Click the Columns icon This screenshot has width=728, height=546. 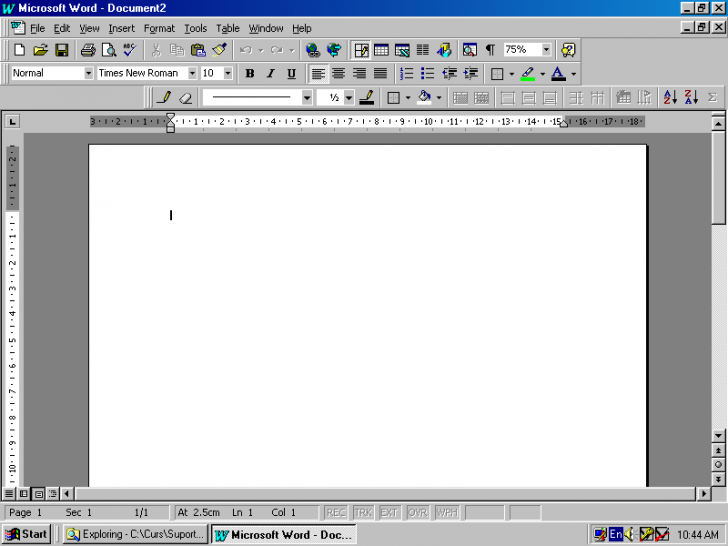coord(422,50)
